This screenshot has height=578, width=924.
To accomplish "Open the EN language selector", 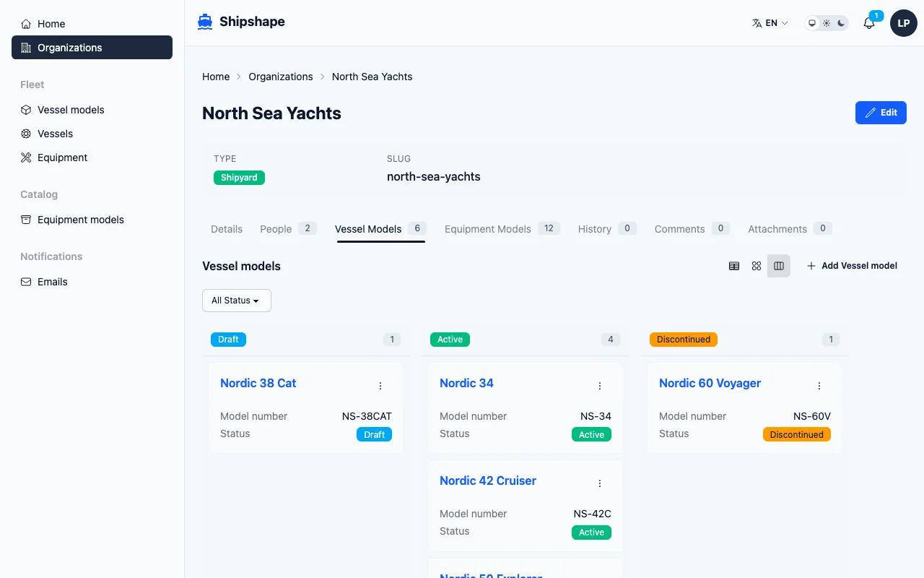I will click(x=770, y=22).
